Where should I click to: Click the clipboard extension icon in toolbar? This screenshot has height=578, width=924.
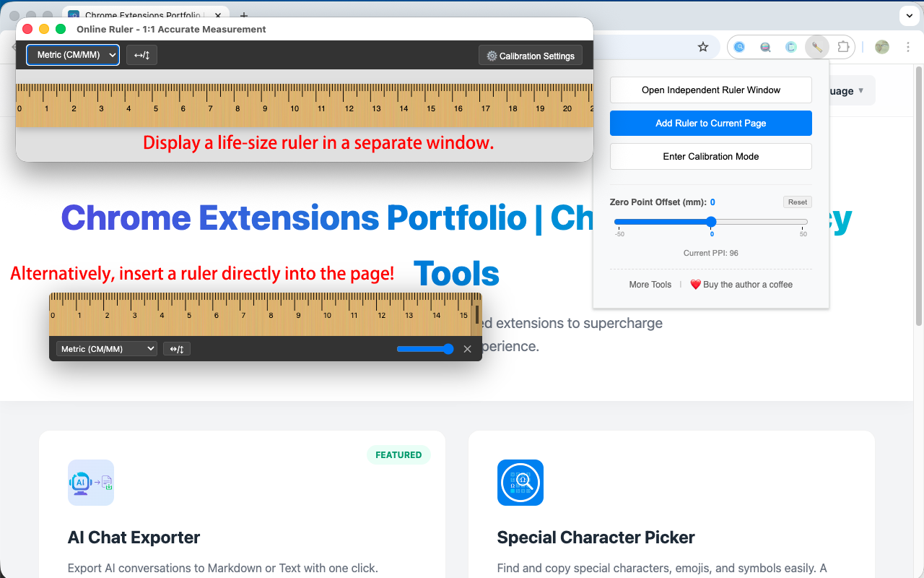point(791,47)
